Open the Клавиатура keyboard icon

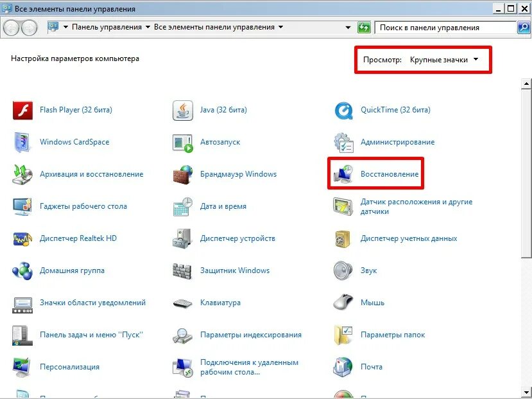pyautogui.click(x=183, y=303)
